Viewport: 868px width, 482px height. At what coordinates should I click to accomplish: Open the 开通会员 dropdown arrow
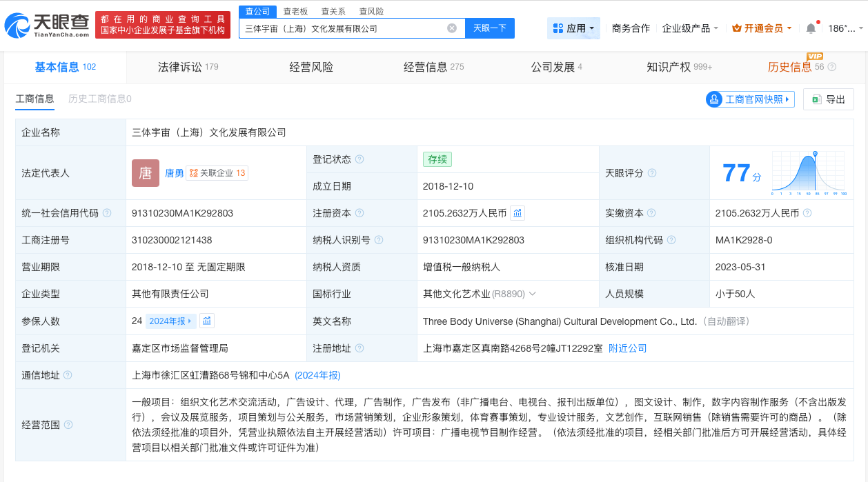point(789,29)
